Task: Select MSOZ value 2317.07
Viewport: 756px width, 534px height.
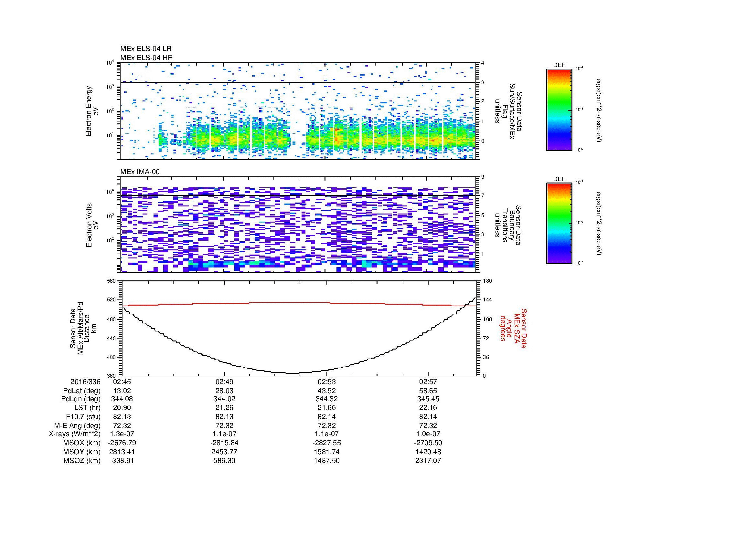Action: tap(428, 461)
